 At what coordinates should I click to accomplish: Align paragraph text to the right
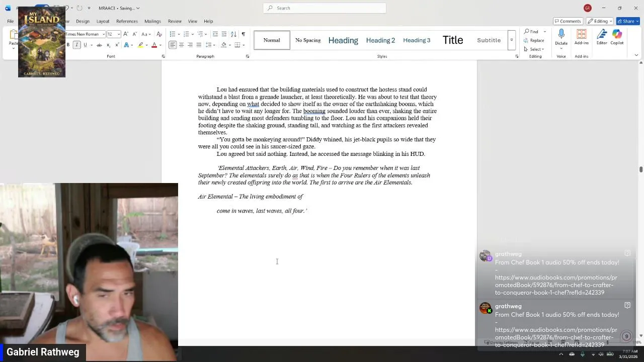(190, 45)
